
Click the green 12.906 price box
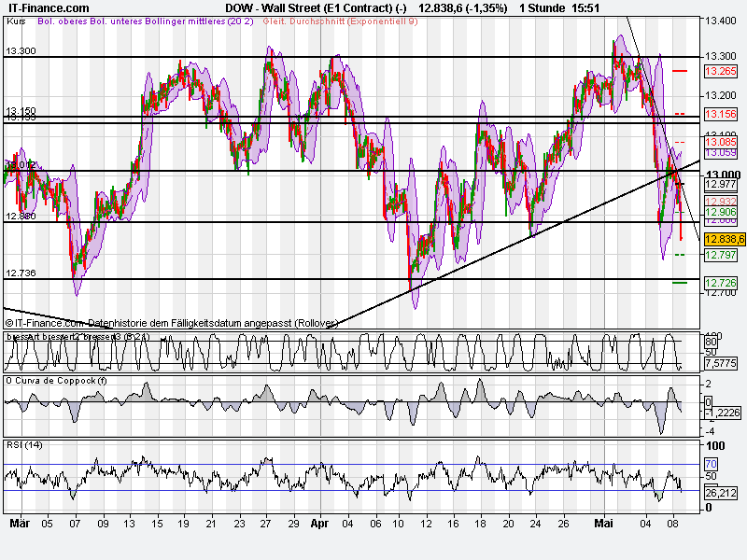tap(721, 212)
